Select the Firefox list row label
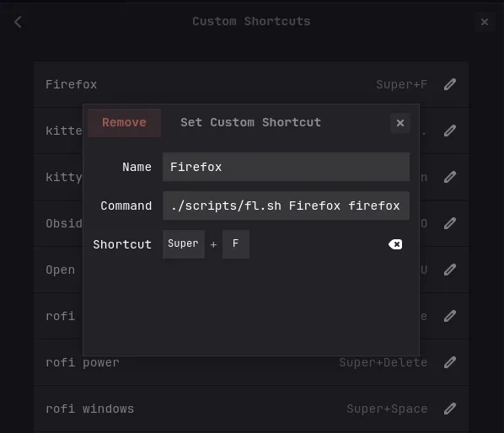 [x=72, y=84]
